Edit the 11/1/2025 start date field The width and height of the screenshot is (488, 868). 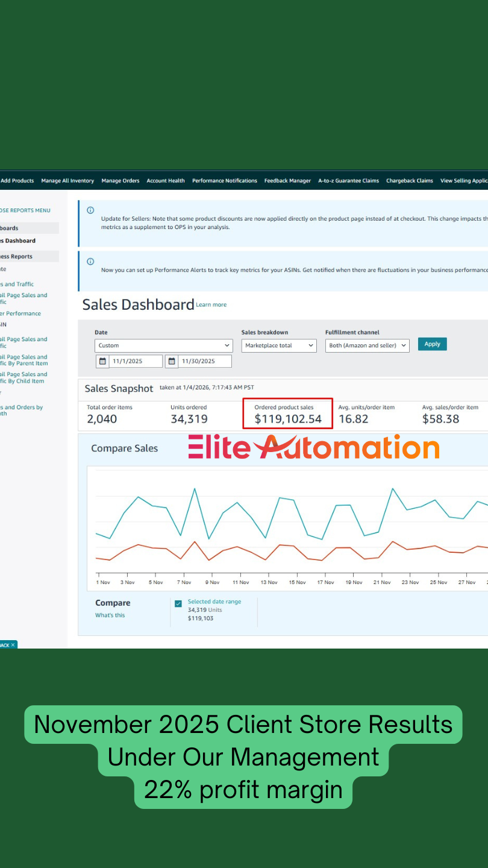pos(136,362)
